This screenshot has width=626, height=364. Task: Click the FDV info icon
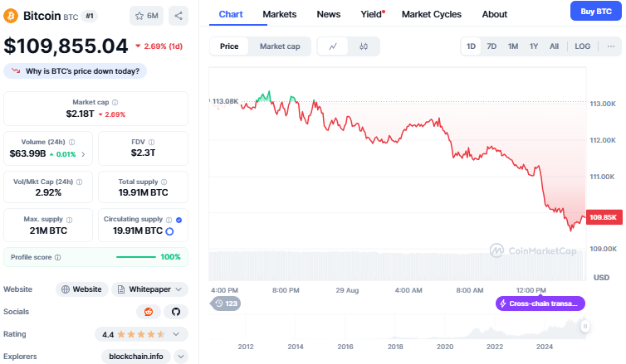152,142
